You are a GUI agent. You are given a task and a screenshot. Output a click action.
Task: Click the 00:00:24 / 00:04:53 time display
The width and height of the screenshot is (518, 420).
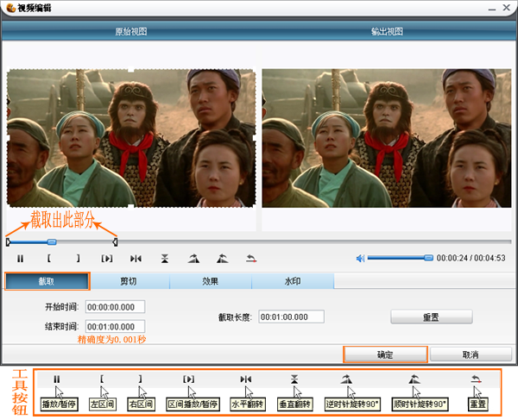471,258
